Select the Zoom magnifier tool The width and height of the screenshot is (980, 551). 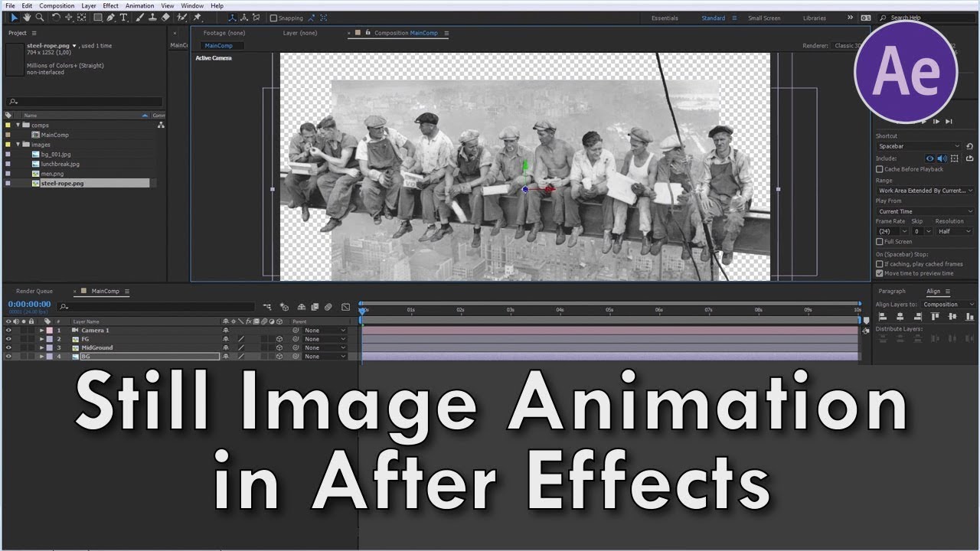click(40, 18)
